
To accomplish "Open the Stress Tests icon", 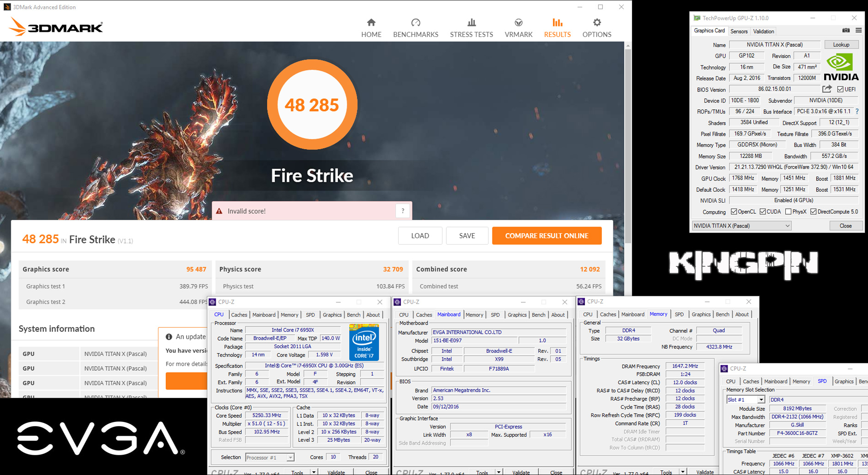I will pyautogui.click(x=471, y=23).
